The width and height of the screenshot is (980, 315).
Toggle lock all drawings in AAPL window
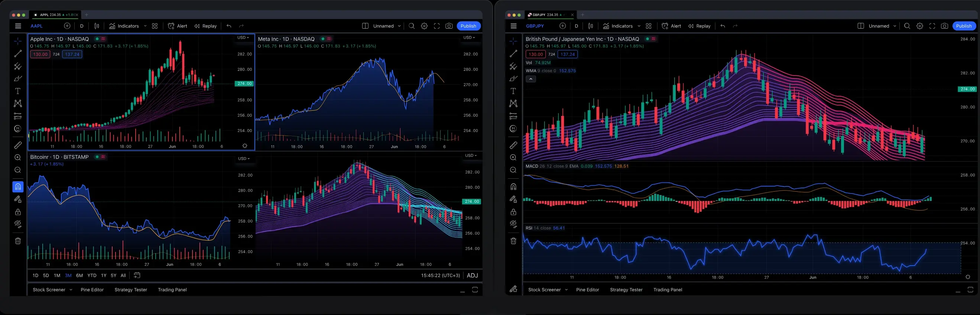pos(18,212)
